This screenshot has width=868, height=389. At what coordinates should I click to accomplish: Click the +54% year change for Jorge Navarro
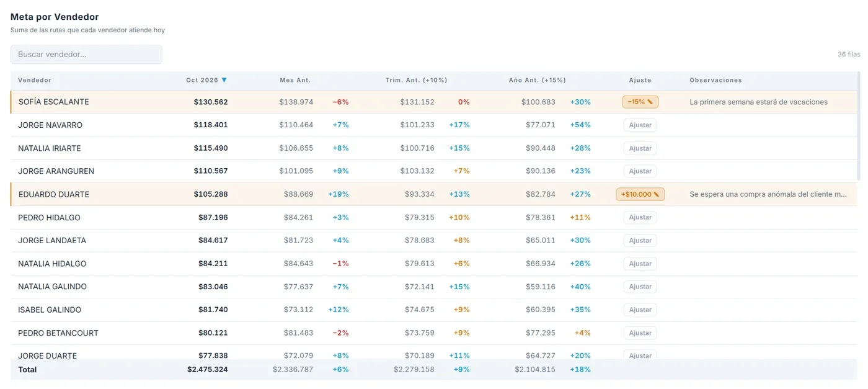[580, 125]
